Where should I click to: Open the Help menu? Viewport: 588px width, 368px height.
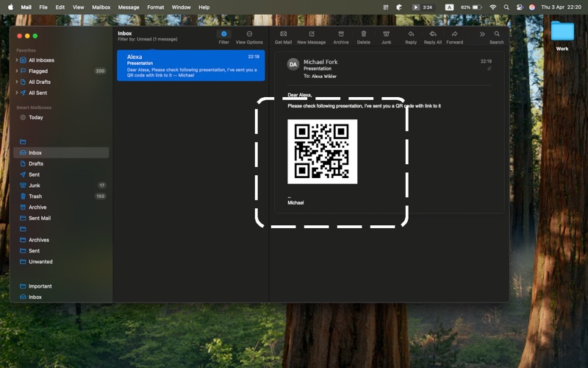204,7
